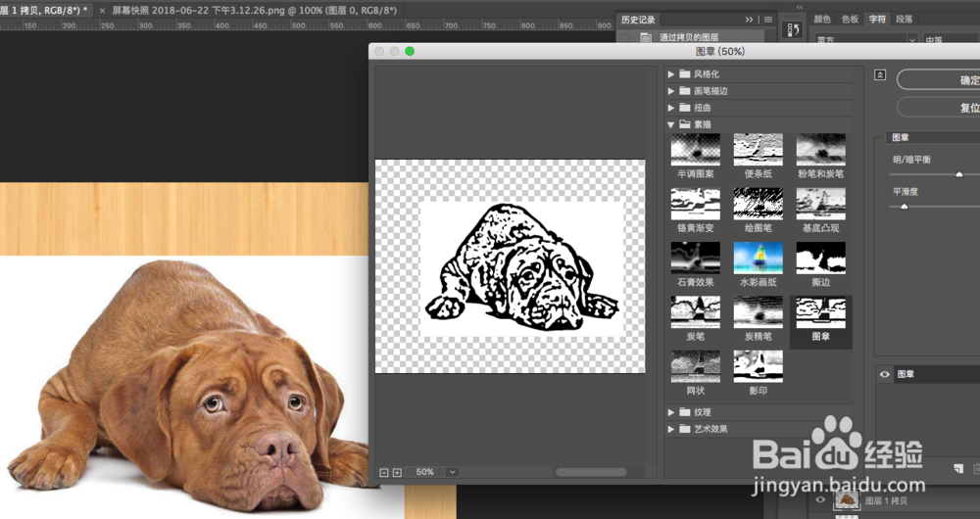Screen dimensions: 980x519
Task: Select the 通过拷贝的图层 history state
Action: click(689, 37)
